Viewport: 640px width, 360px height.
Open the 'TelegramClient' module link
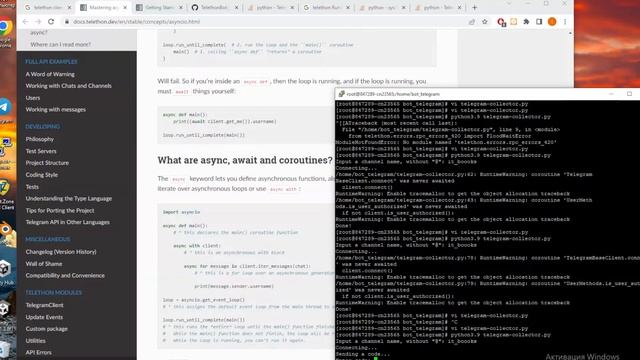tap(44, 305)
